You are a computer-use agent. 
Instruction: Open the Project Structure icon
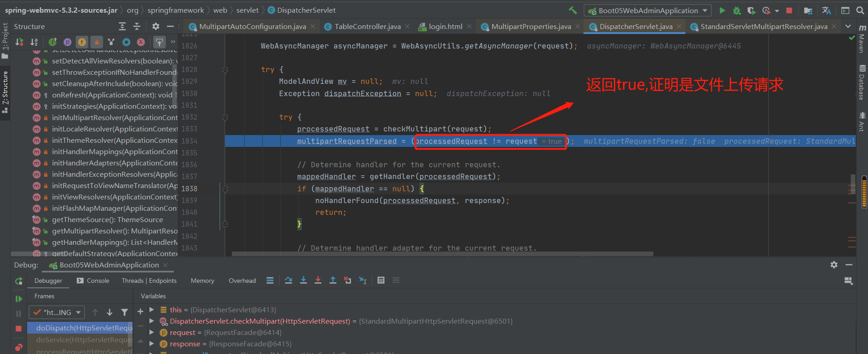coord(808,10)
